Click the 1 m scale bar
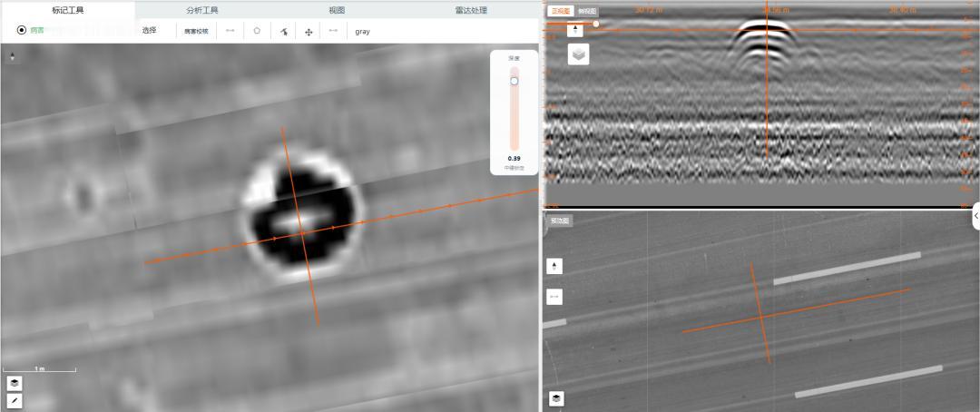This screenshot has height=412, width=980. tap(40, 368)
